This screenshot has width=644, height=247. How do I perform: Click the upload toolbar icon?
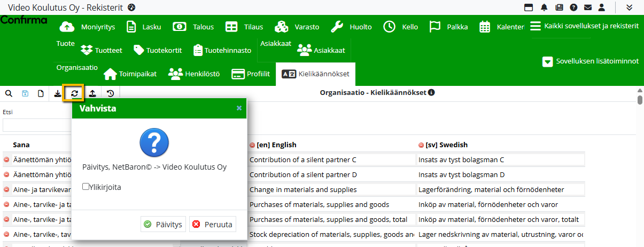(92, 93)
